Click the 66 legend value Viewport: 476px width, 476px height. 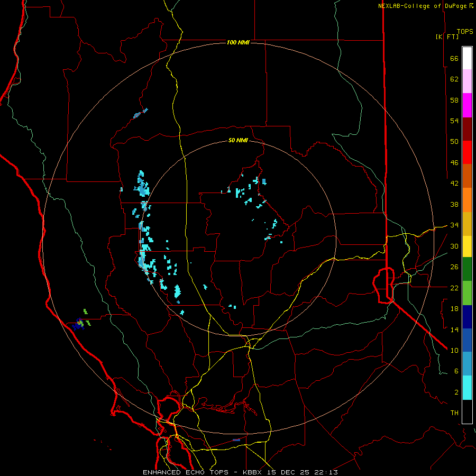454,58
